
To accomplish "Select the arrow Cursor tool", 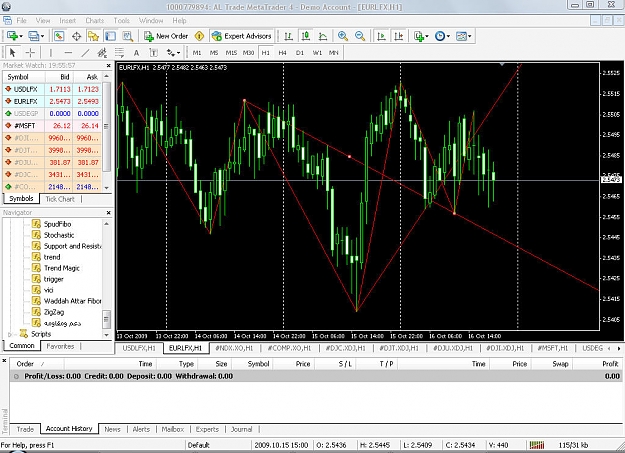I will (x=12, y=53).
